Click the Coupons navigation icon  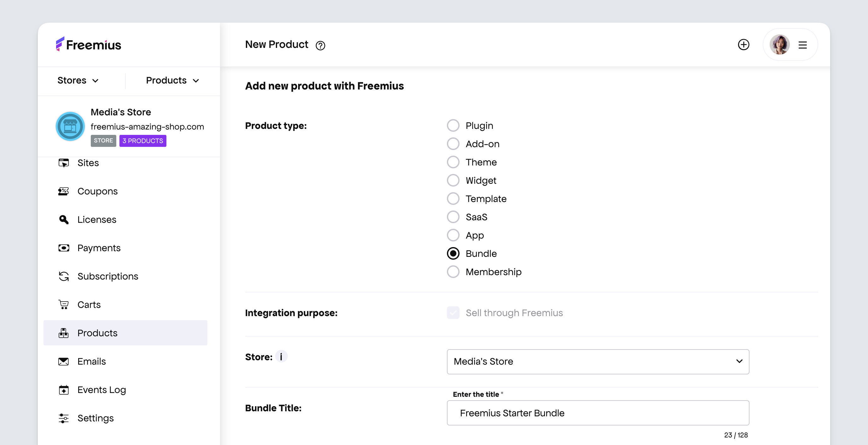[x=64, y=191]
